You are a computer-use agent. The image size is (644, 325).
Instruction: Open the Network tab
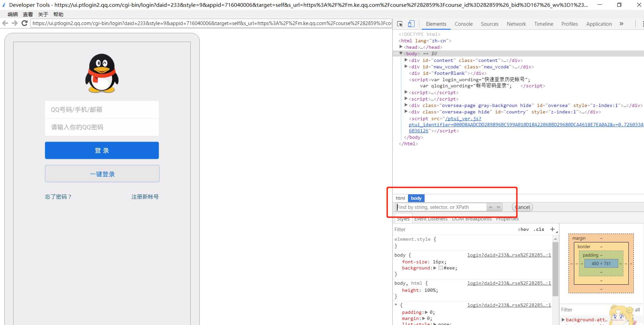[x=516, y=24]
